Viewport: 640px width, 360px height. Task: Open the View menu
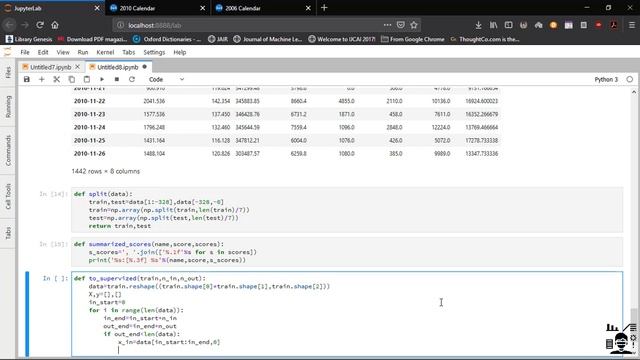click(63, 52)
